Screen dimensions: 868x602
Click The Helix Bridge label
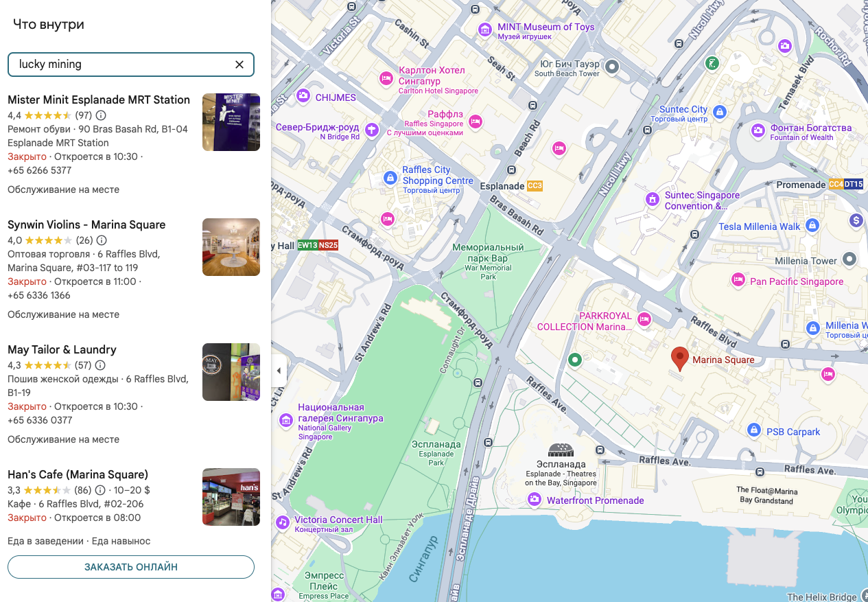click(x=822, y=597)
